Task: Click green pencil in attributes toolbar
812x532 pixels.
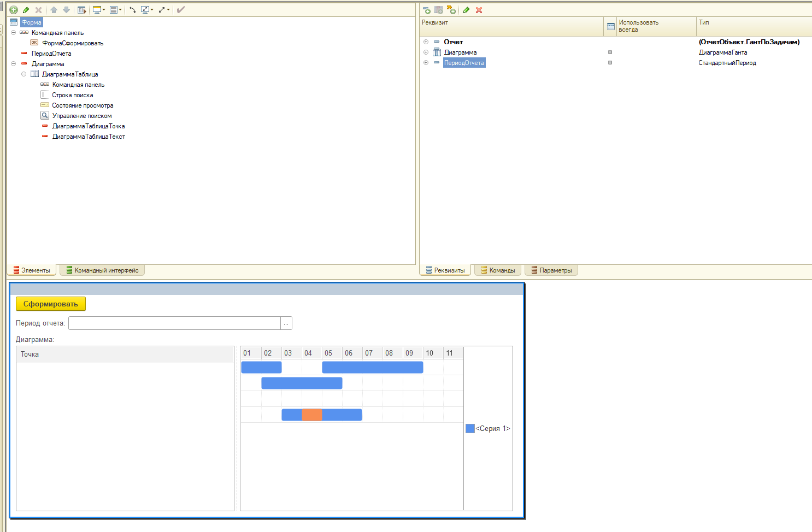Action: (x=466, y=10)
